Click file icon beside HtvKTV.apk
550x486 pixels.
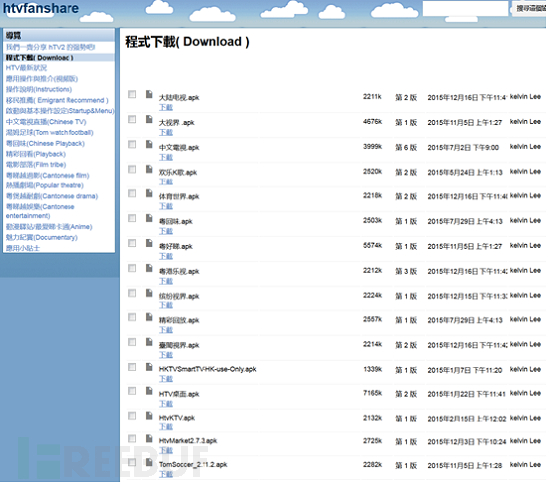(x=149, y=416)
